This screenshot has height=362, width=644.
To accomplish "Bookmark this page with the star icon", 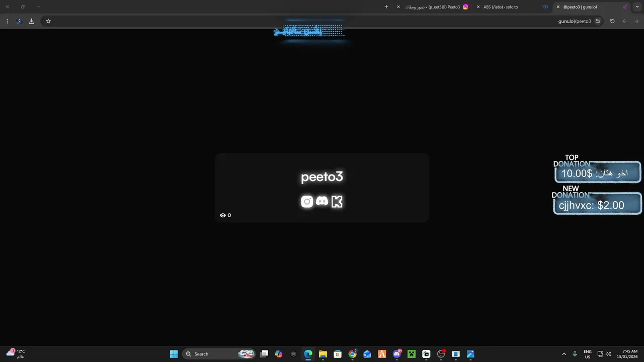I will point(48,21).
